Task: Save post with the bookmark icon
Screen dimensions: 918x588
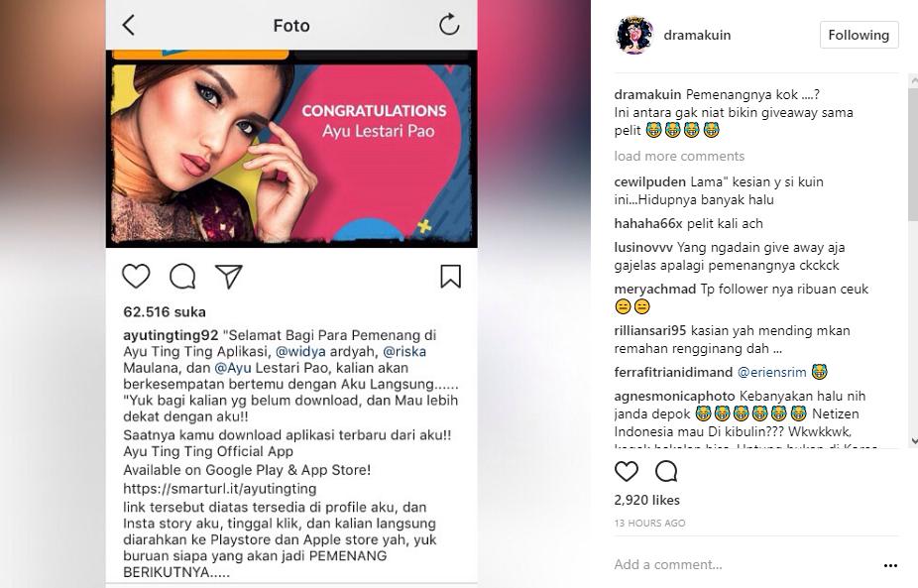Action: coord(450,276)
